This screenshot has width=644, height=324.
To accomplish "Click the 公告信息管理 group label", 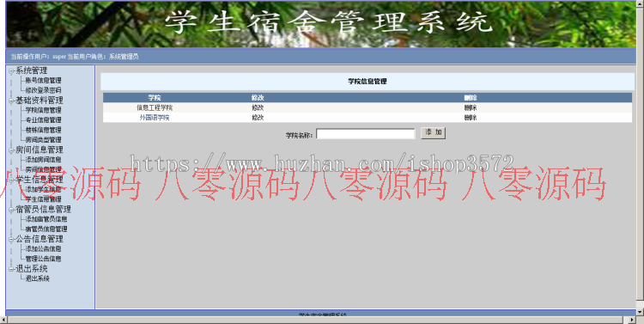I will (39, 239).
